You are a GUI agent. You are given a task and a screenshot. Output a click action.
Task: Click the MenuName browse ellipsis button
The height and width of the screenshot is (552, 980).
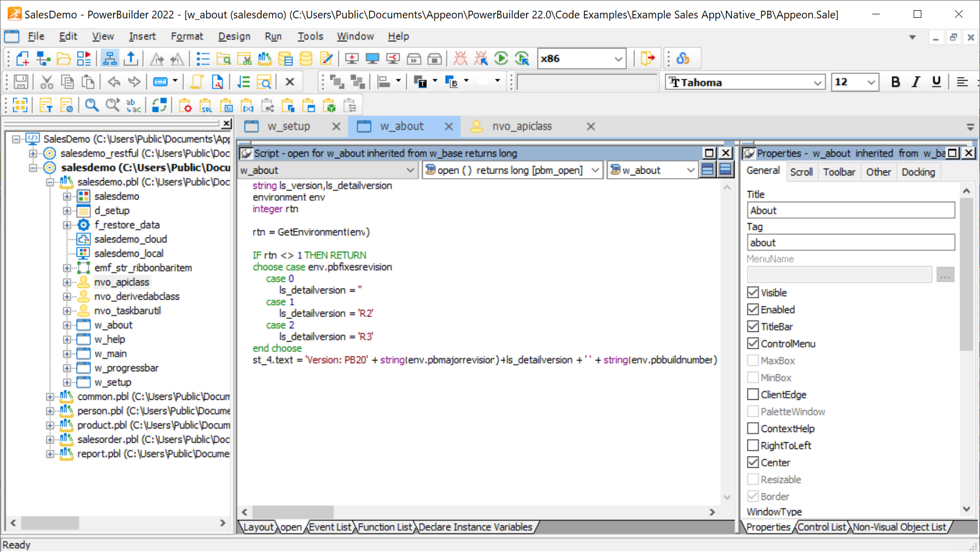(x=945, y=274)
